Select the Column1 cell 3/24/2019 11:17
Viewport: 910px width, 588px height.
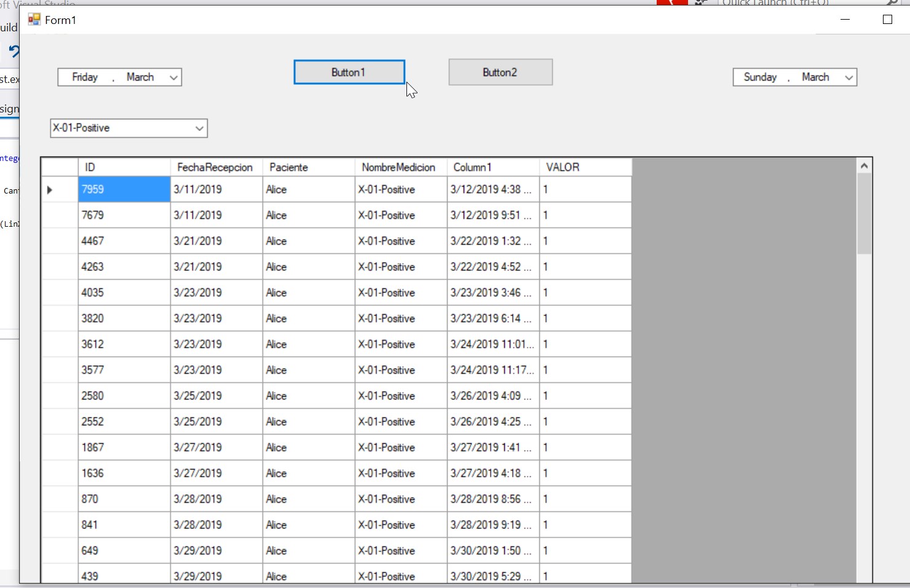[x=493, y=370]
